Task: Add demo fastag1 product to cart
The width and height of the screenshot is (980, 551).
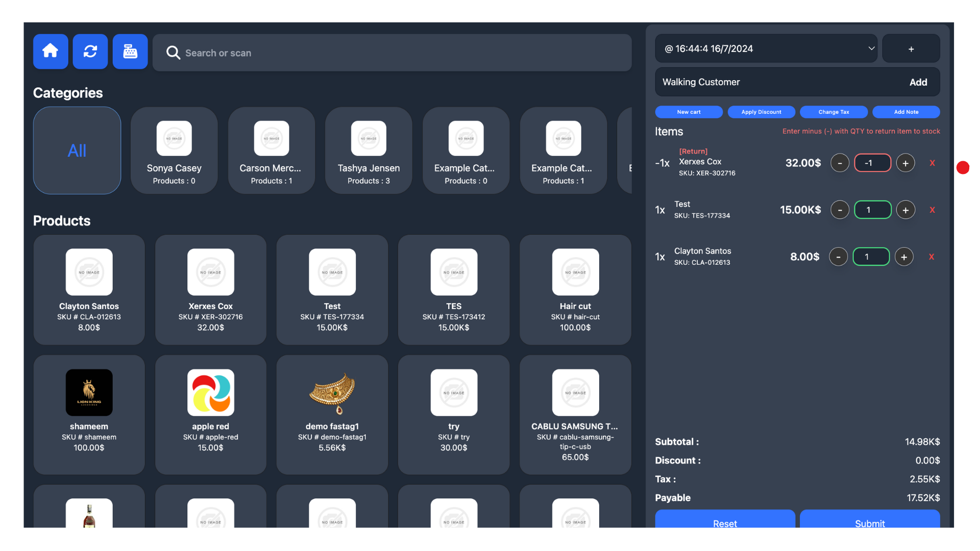Action: point(332,414)
